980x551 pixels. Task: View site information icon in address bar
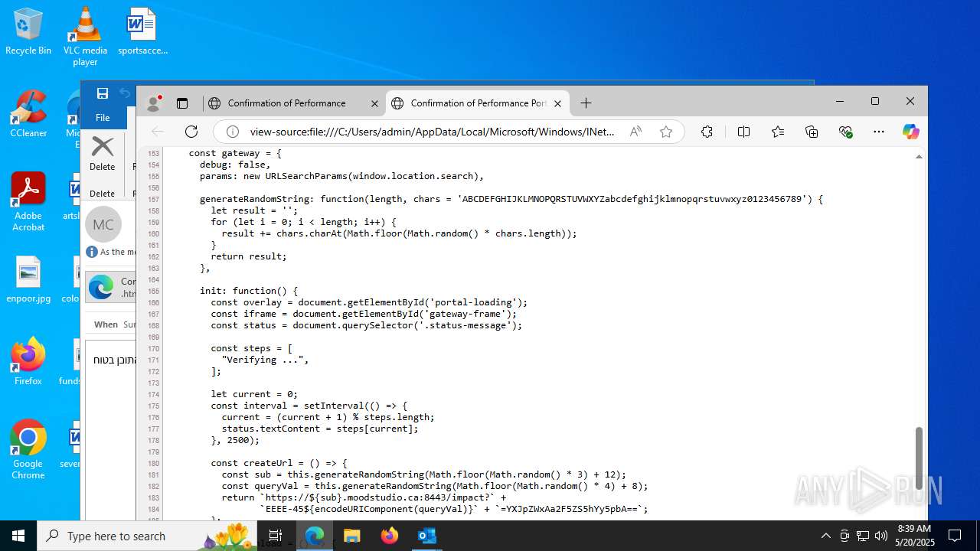coord(232,132)
